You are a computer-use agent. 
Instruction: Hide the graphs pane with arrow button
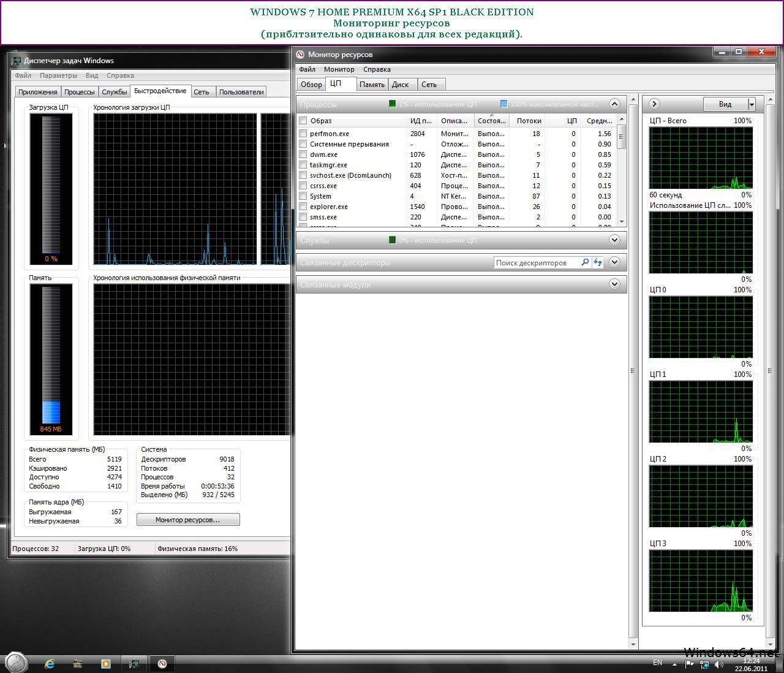[x=654, y=104]
